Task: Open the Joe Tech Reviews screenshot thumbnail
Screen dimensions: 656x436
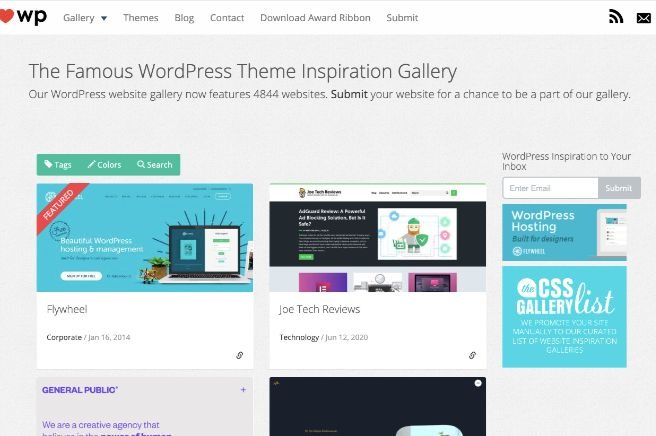Action: click(x=378, y=237)
